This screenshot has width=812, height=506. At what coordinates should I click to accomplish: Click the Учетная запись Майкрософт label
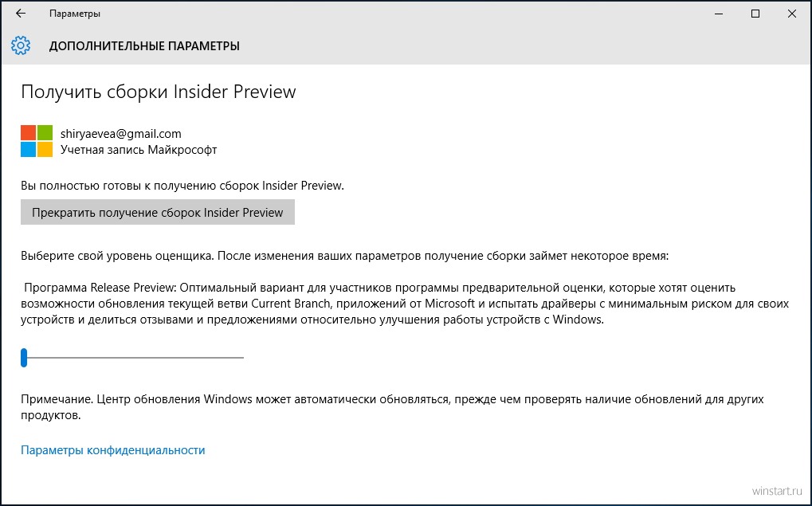pyautogui.click(x=139, y=150)
